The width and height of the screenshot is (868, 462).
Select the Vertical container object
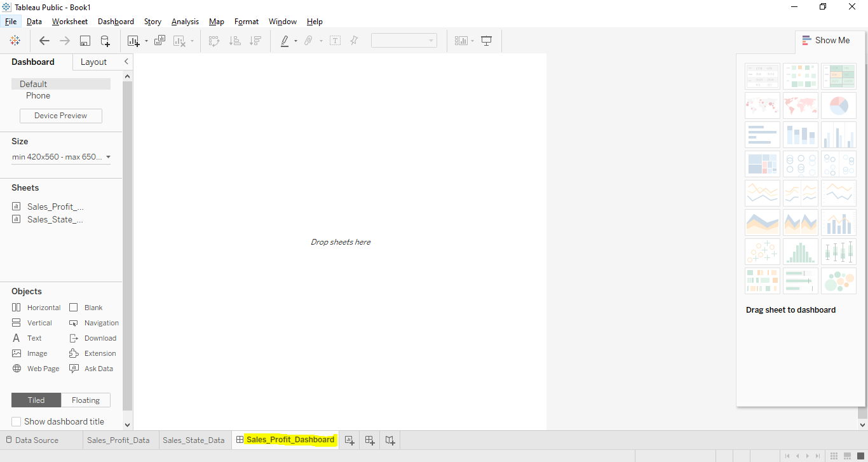tap(32, 323)
